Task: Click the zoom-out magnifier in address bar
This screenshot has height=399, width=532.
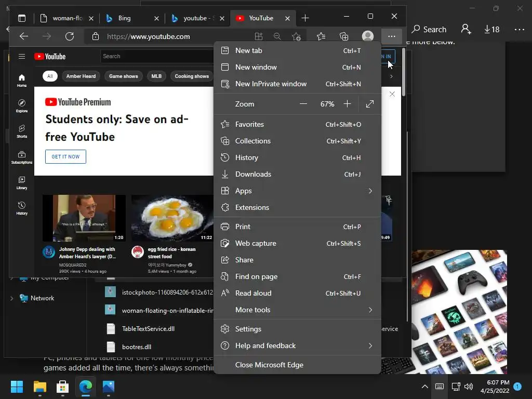Action: (277, 36)
